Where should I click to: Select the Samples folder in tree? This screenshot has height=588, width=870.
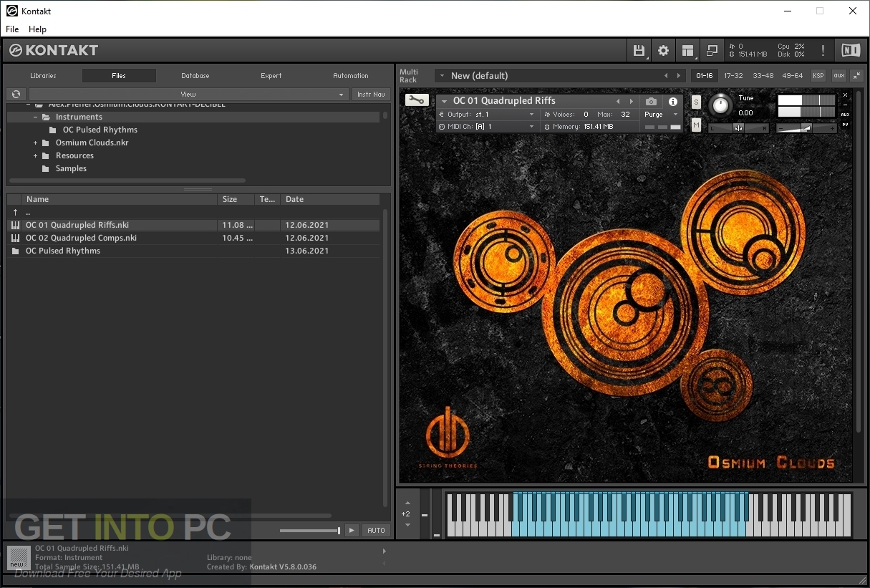click(x=71, y=168)
